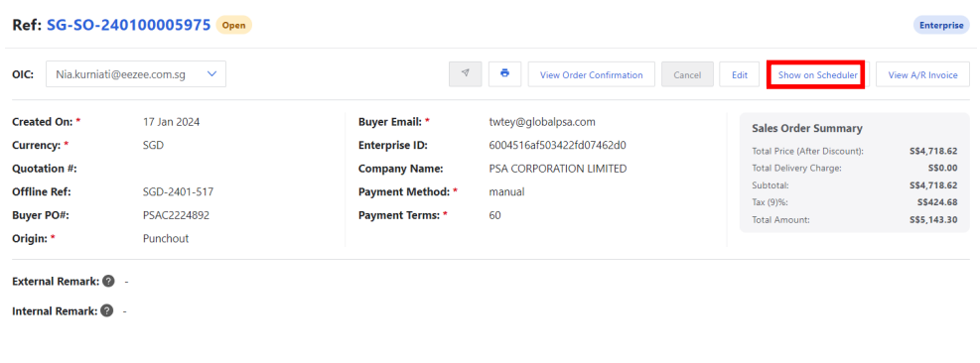Click the Total Amount value S$5,143.30
Screen dimensions: 980x363
click(933, 220)
